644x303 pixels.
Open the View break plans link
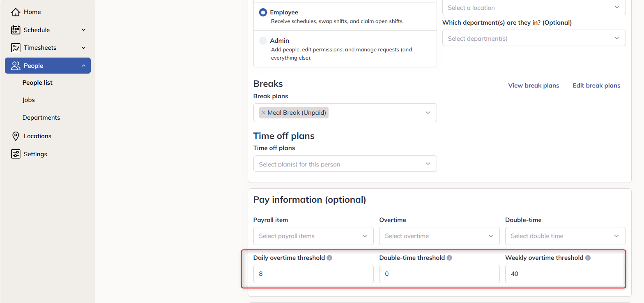click(x=534, y=86)
